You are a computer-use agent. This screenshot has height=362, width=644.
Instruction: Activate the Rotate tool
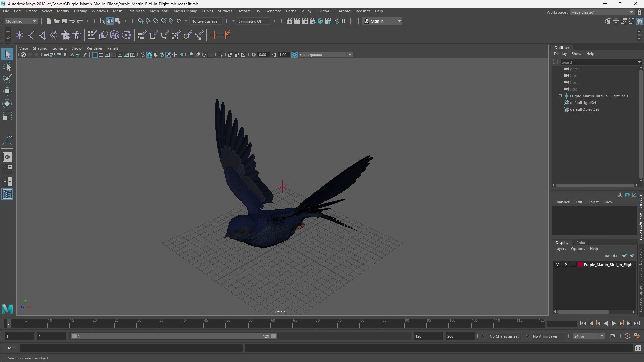[7, 104]
